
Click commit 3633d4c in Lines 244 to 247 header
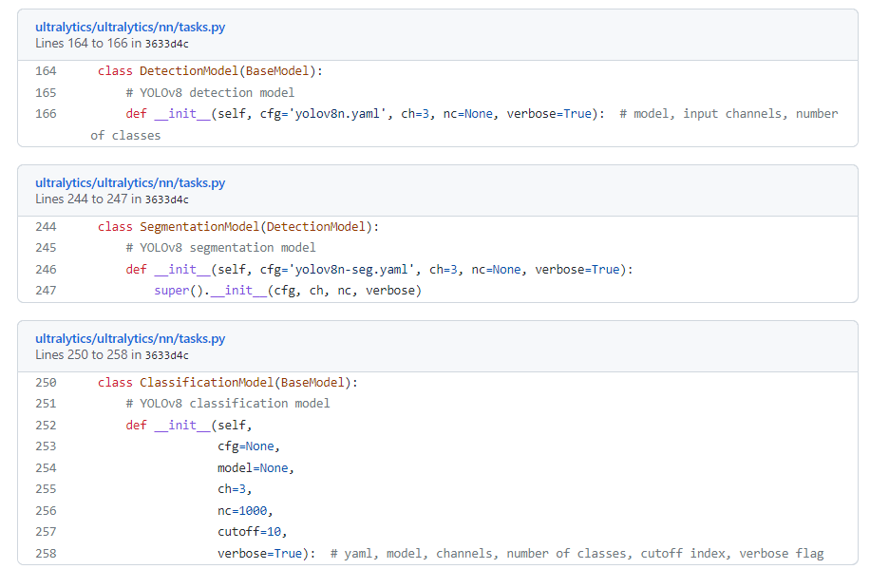[x=166, y=199]
